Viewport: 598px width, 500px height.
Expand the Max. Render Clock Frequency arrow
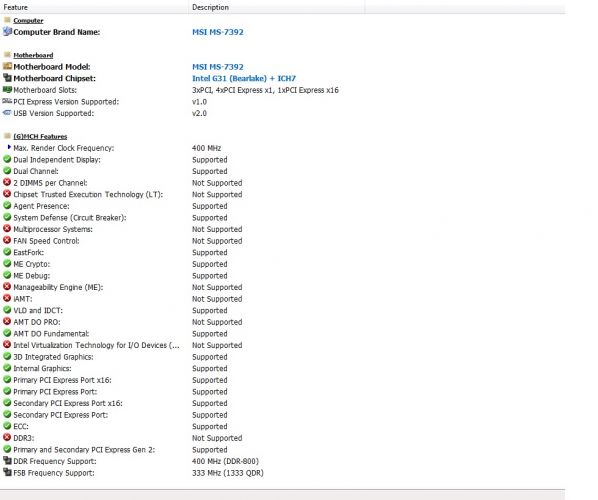9,147
